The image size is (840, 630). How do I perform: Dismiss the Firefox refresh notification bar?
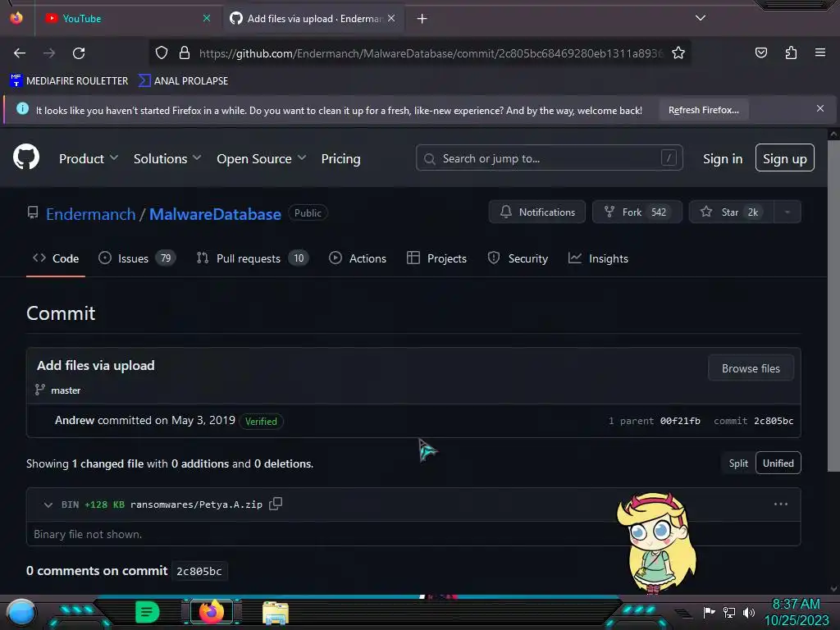tap(820, 108)
